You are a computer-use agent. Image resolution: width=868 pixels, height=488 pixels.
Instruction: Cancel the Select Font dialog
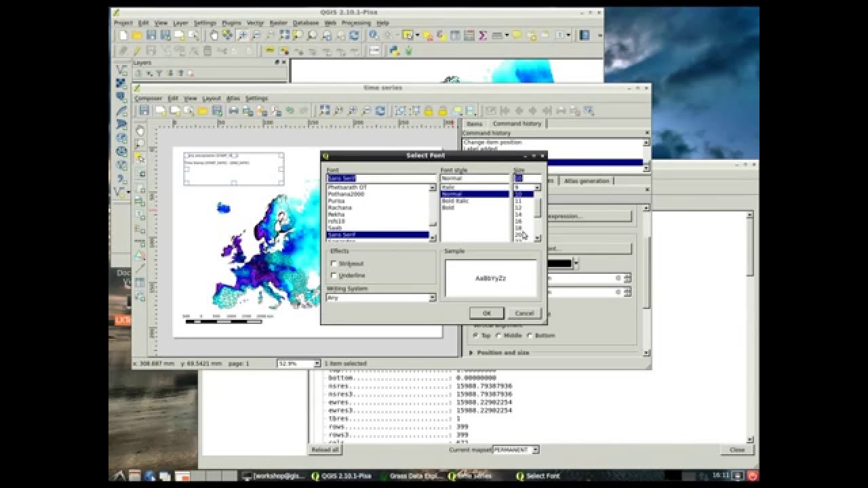click(x=524, y=313)
